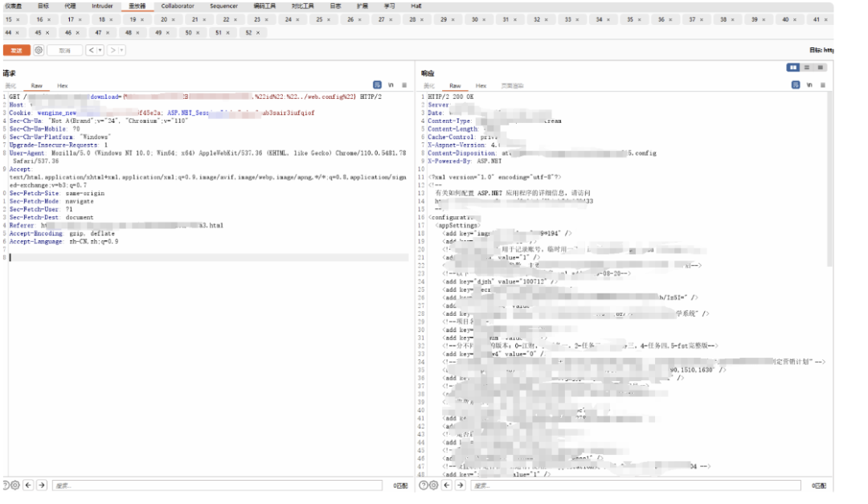Click the Content-Disposition response header

[x=542, y=153]
